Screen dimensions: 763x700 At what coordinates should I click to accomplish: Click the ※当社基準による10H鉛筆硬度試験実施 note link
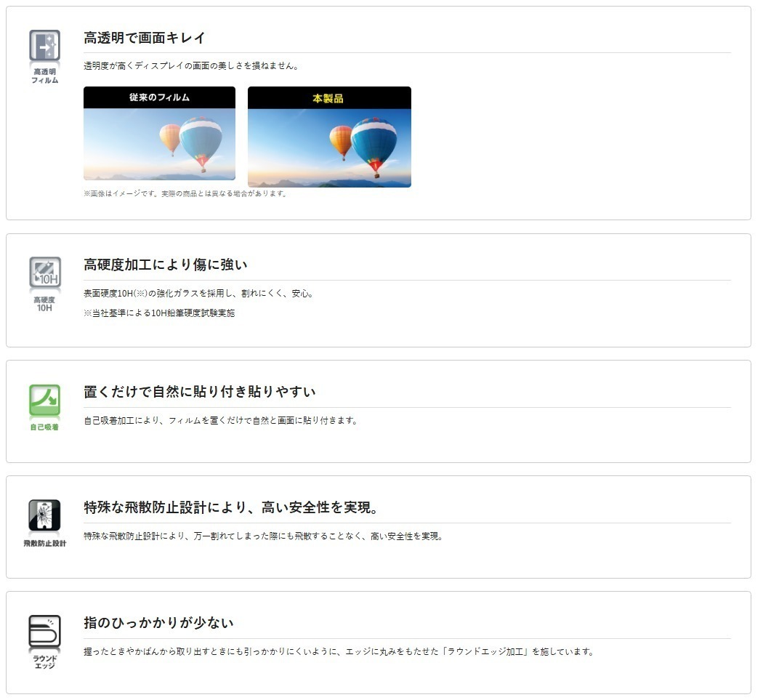tap(161, 313)
